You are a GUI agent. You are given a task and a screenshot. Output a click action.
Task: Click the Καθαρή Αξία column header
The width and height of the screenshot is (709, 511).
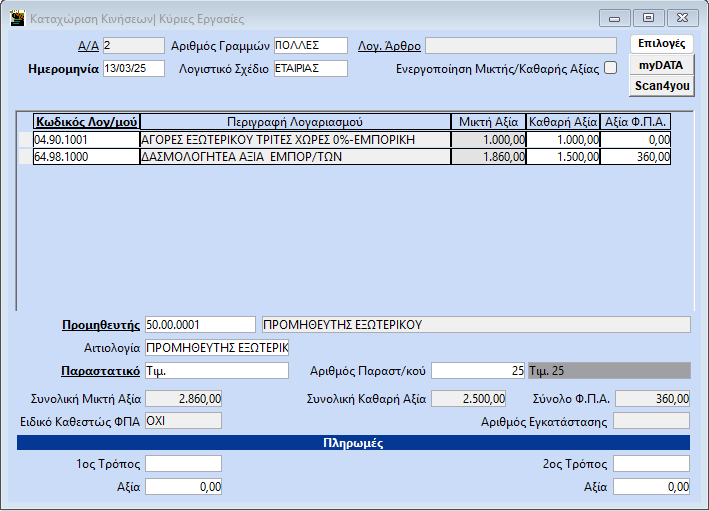pyautogui.click(x=563, y=122)
